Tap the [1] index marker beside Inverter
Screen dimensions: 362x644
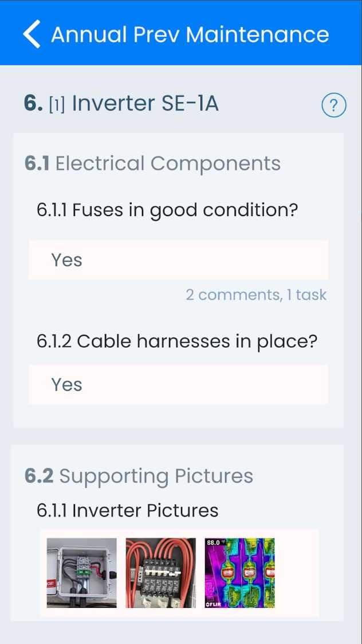coord(57,105)
